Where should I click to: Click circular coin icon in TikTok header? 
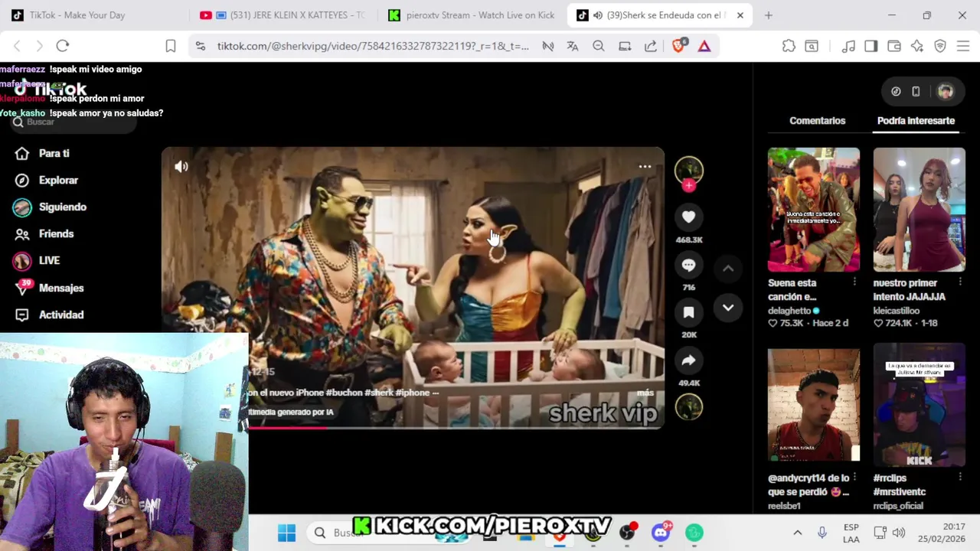[x=896, y=91]
